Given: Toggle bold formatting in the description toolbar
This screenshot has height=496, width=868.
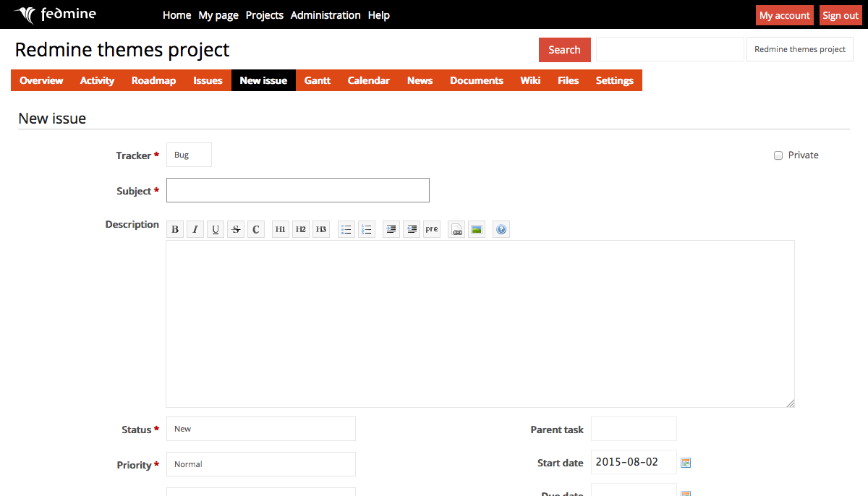Looking at the screenshot, I should [x=175, y=229].
